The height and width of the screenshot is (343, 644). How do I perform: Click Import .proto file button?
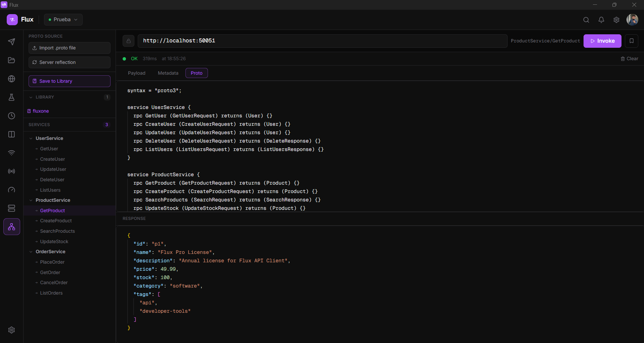70,48
